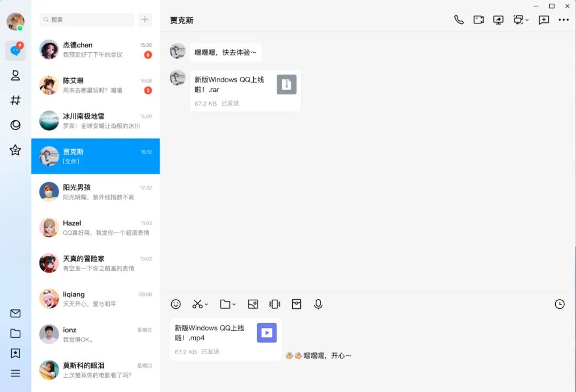Open the mailbox icon in sidebar
The width and height of the screenshot is (576, 392).
pyautogui.click(x=15, y=314)
